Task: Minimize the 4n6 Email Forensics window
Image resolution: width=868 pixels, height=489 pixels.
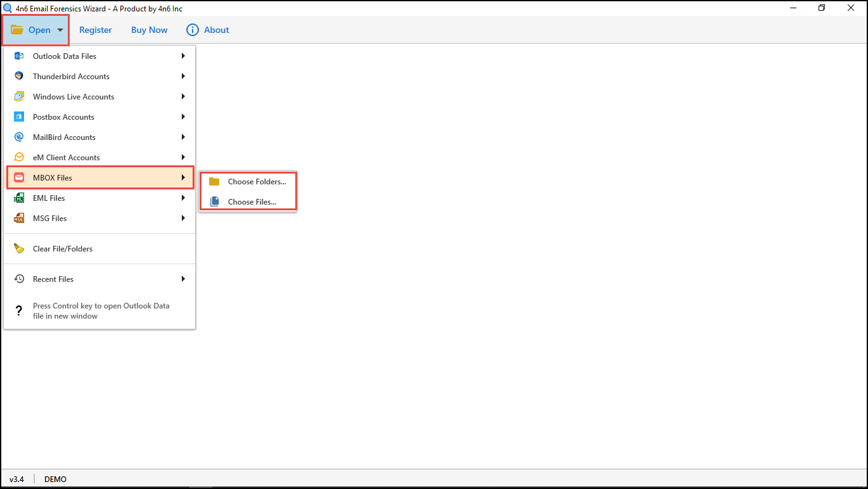Action: click(793, 8)
